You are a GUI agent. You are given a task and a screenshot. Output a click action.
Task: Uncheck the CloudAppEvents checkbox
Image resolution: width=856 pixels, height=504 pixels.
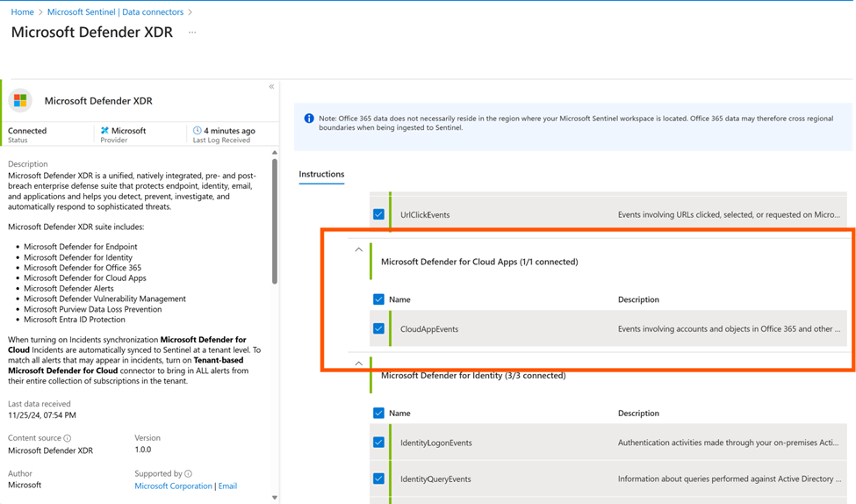coord(378,328)
